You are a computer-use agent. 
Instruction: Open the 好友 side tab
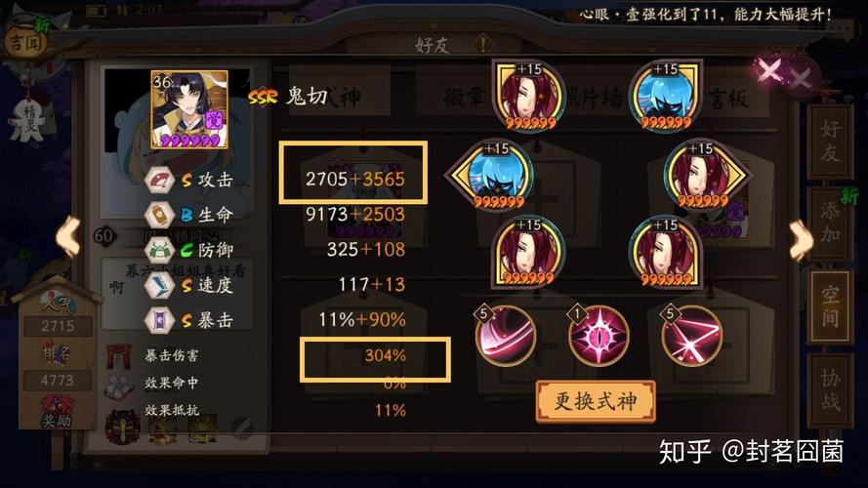click(830, 142)
